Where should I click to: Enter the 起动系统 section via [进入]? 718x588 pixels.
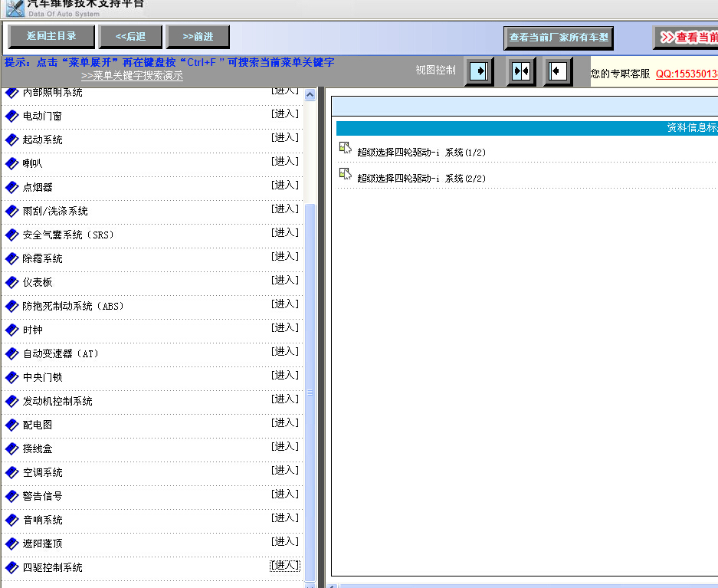pyautogui.click(x=285, y=138)
